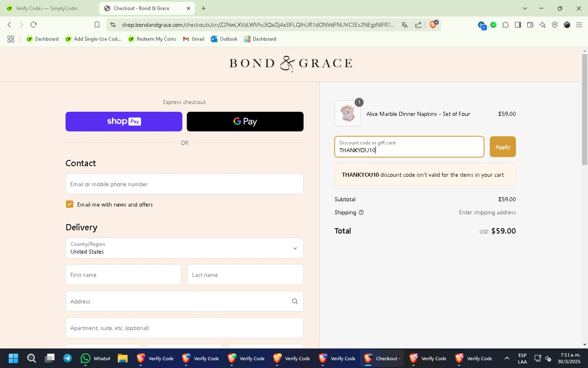This screenshot has width=588, height=368.
Task: Click the browser address bar URL
Action: coord(258,25)
